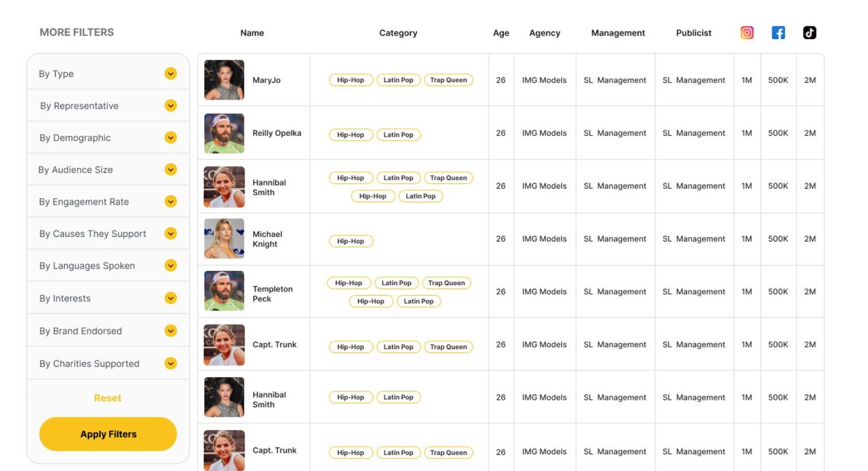
Task: Open the By Engagement Rate filter
Action: click(x=171, y=201)
